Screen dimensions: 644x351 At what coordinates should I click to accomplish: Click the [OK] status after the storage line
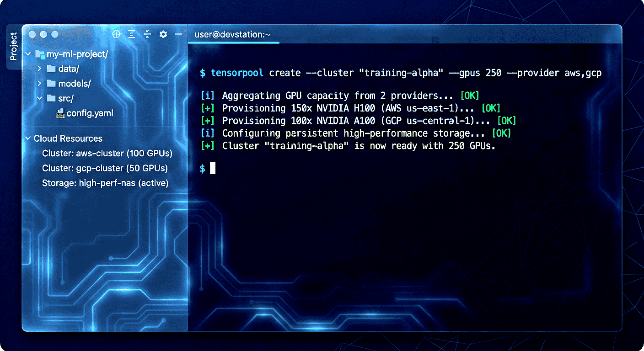(501, 133)
